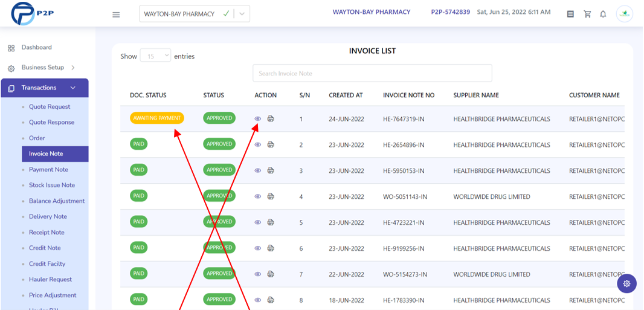
Task: View invoice HE-4723221-IN with eye icon
Action: 257,222
